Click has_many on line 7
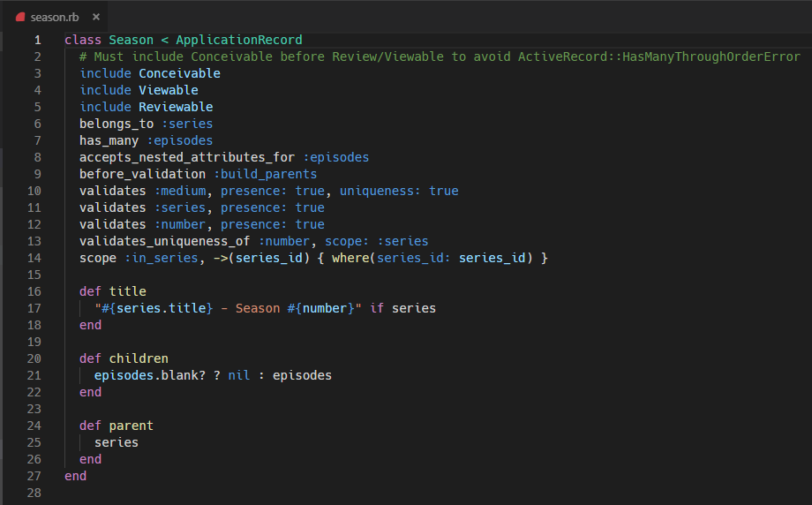The image size is (812, 505). tap(109, 140)
